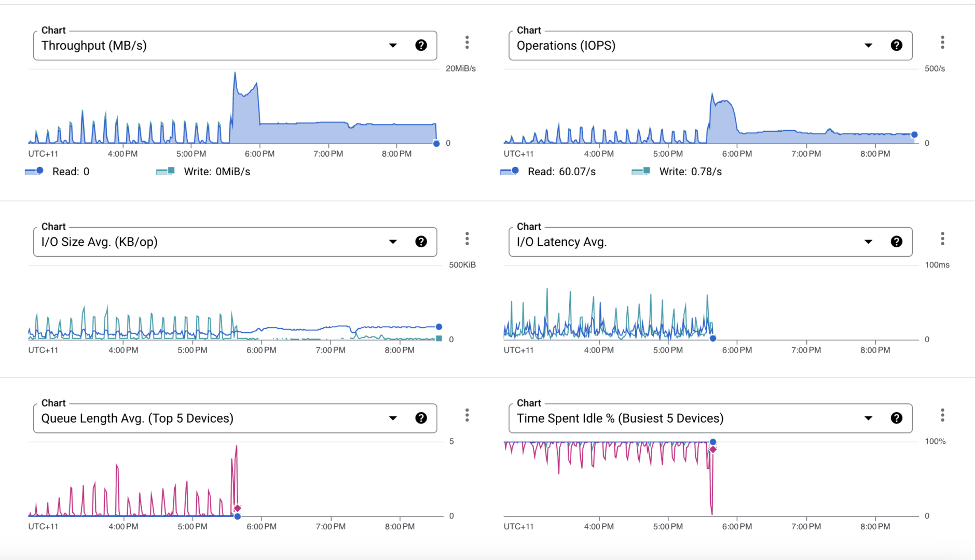Expand the Operations (IOPS) chart dropdown arrow
This screenshot has width=975, height=560.
(x=868, y=46)
